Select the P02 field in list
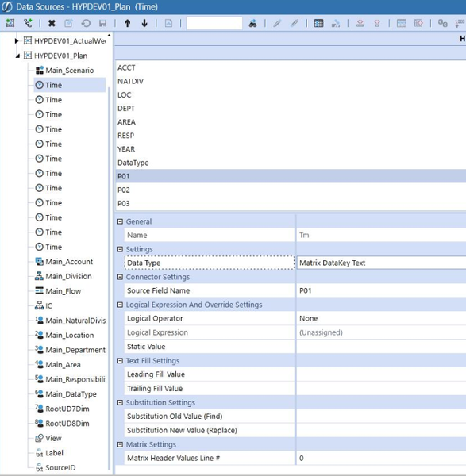This screenshot has width=466, height=476. 291,190
